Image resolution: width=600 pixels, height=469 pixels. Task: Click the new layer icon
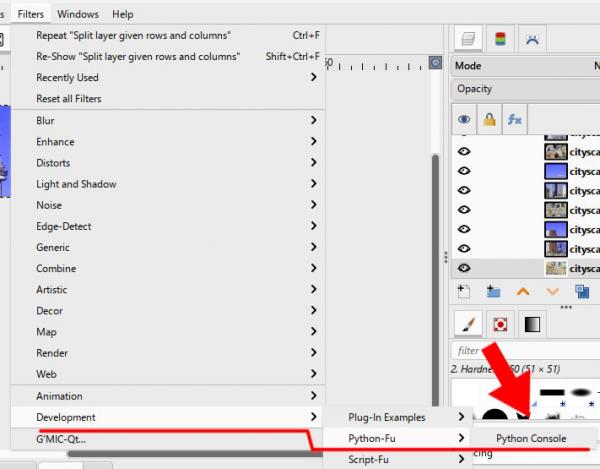click(x=464, y=292)
